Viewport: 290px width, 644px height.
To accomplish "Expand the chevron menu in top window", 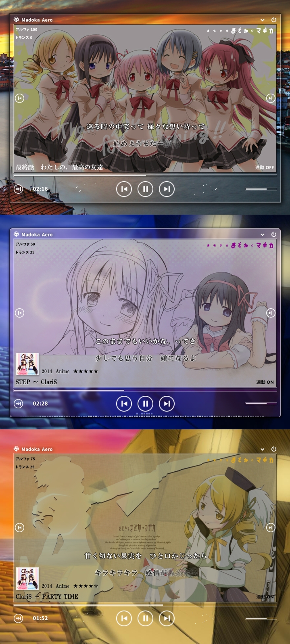I will (263, 20).
